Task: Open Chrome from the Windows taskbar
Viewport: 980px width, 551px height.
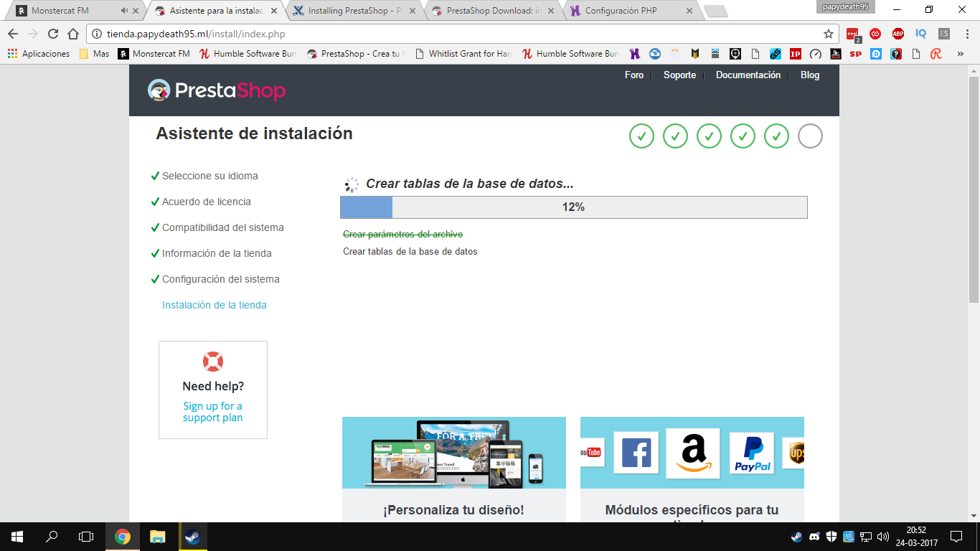Action: [x=123, y=537]
